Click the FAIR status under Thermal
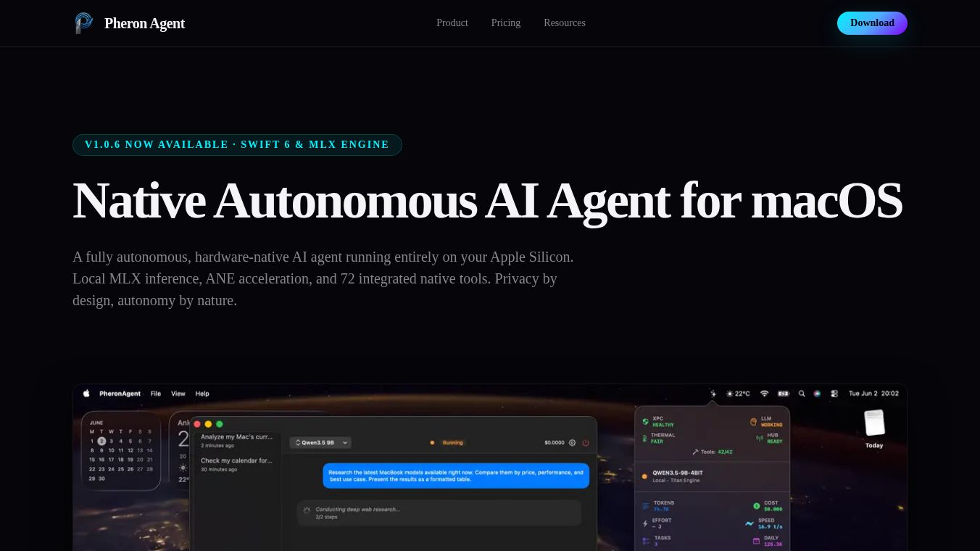The width and height of the screenshot is (980, 551). tap(657, 442)
